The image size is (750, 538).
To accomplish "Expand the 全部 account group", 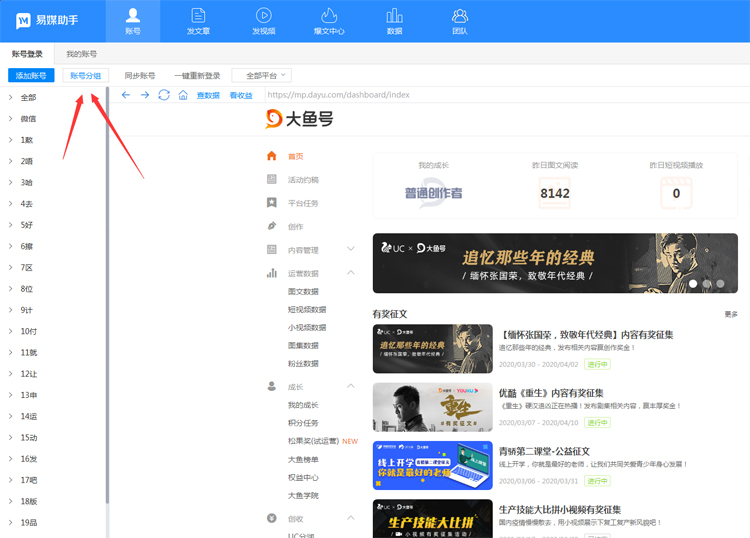I will [x=11, y=97].
